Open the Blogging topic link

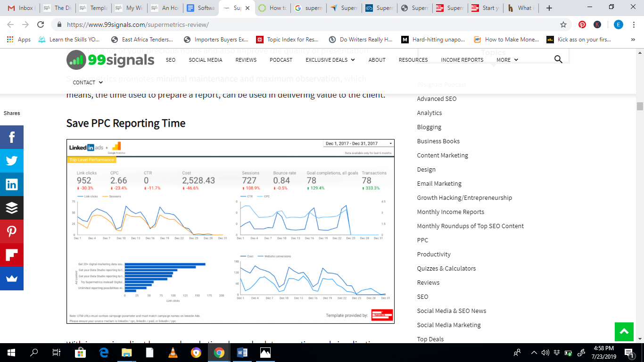(x=429, y=127)
